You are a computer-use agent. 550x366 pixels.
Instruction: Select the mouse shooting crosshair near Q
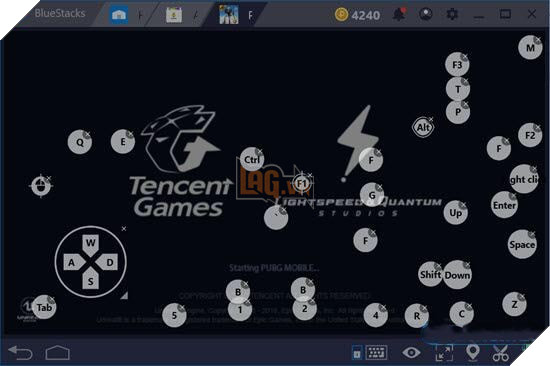tap(40, 186)
